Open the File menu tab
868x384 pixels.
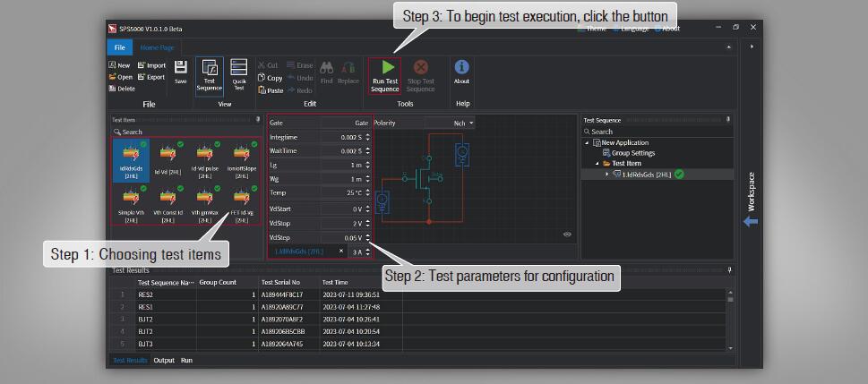point(118,47)
